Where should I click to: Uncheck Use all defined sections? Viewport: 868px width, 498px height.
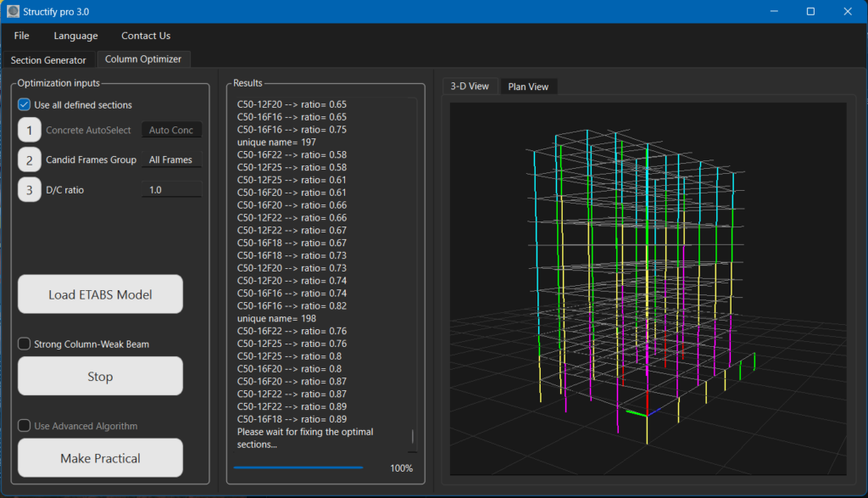[25, 105]
